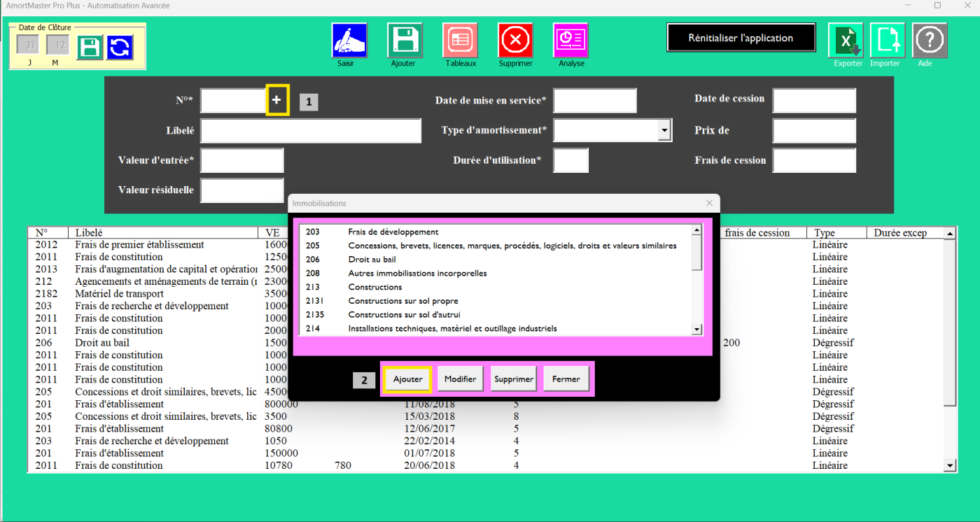Click inside the Libelé input field
The image size is (980, 522).
pyautogui.click(x=310, y=130)
